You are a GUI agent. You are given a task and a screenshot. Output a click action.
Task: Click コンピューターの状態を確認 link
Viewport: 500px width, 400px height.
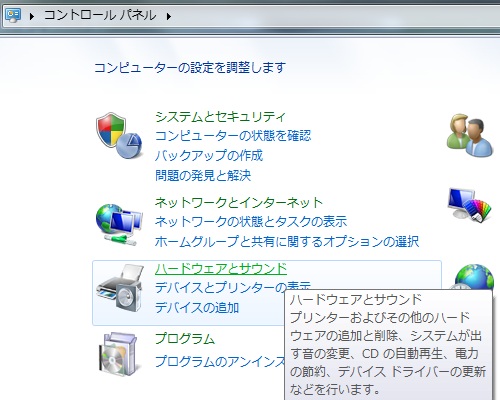[233, 136]
